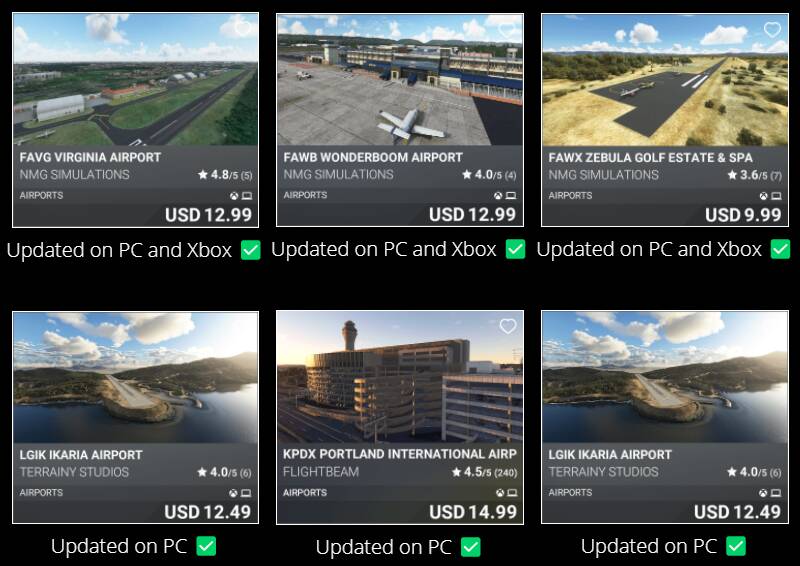Open the FAVG Virginia Airport thumbnail image
Viewport: 800px width, 566px height.
pyautogui.click(x=135, y=80)
